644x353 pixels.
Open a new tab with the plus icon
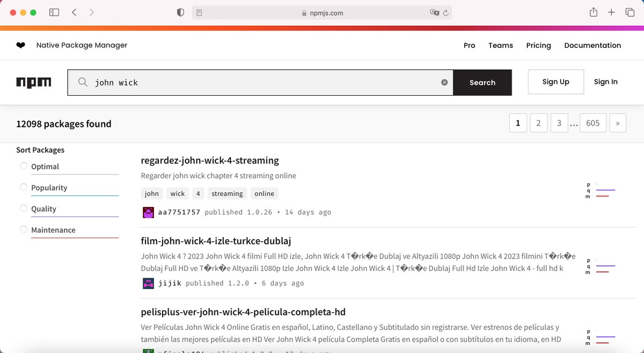[611, 12]
